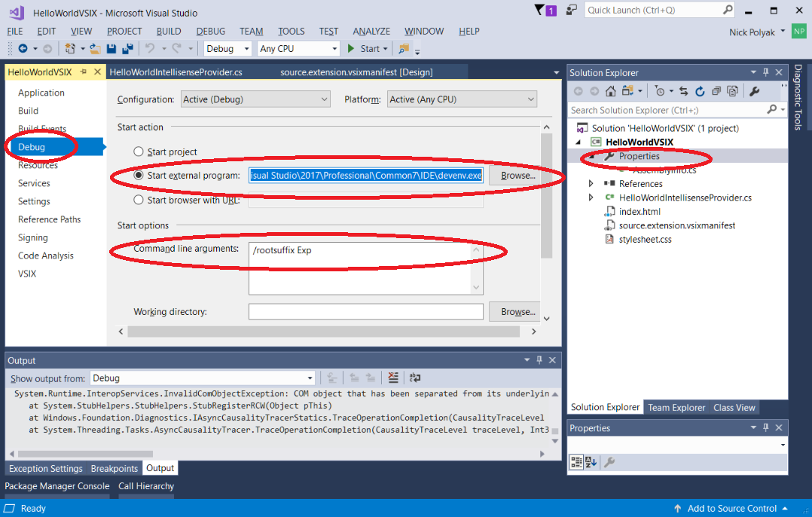Click the solution and folder views switch icon

(627, 91)
